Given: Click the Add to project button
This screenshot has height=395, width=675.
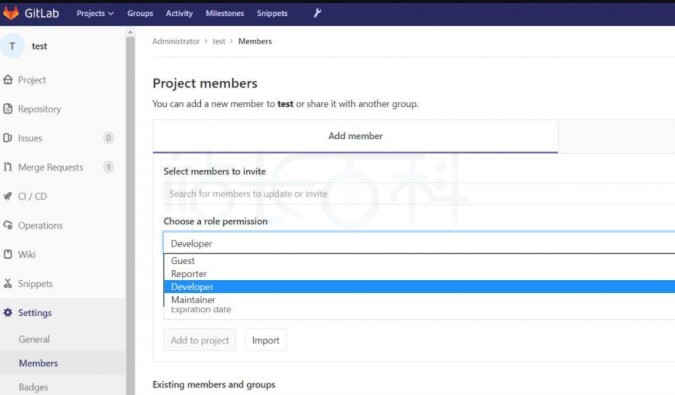Looking at the screenshot, I should pos(199,340).
